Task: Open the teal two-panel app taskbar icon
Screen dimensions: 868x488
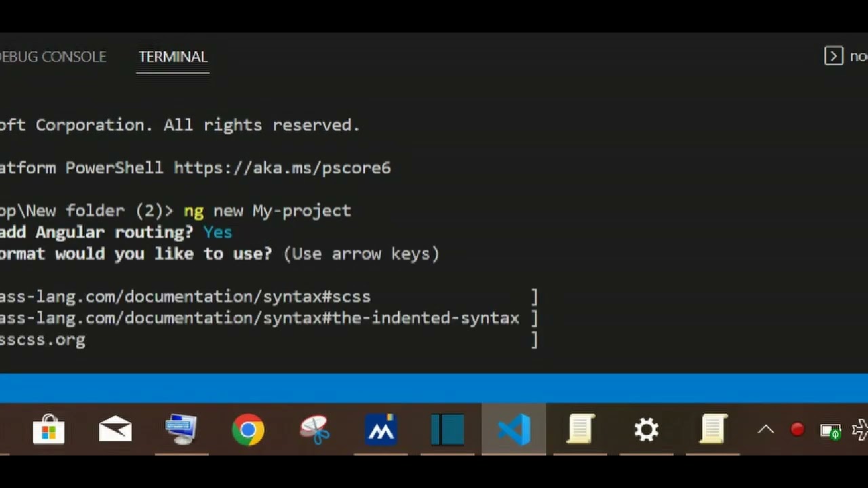Action: pyautogui.click(x=448, y=430)
